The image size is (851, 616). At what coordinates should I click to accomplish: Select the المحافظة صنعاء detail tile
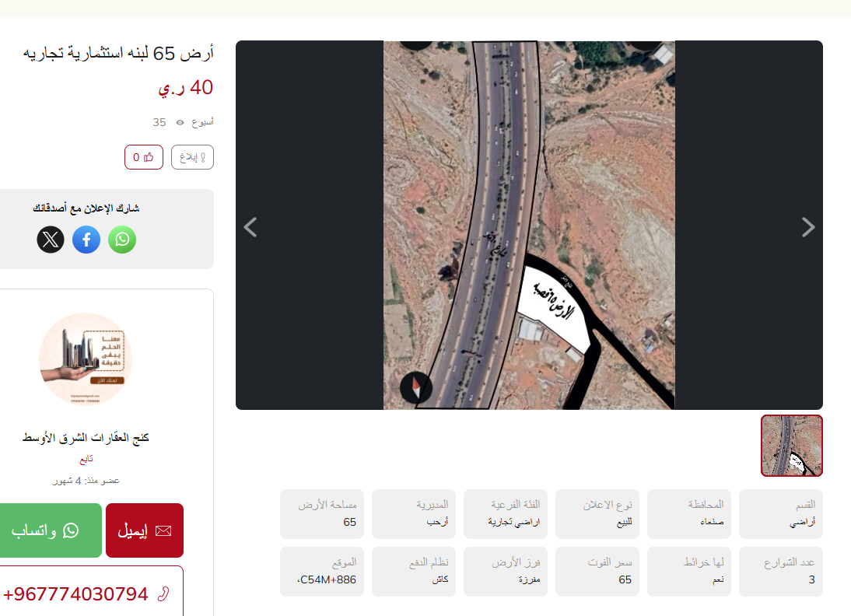689,514
